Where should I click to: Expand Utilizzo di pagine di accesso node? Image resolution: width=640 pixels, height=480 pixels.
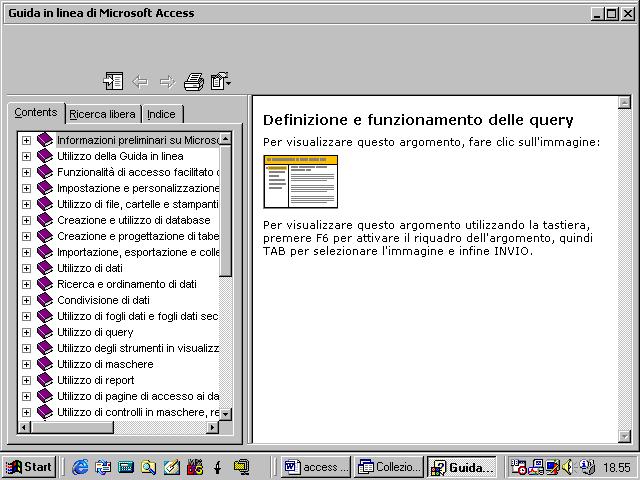(26, 396)
